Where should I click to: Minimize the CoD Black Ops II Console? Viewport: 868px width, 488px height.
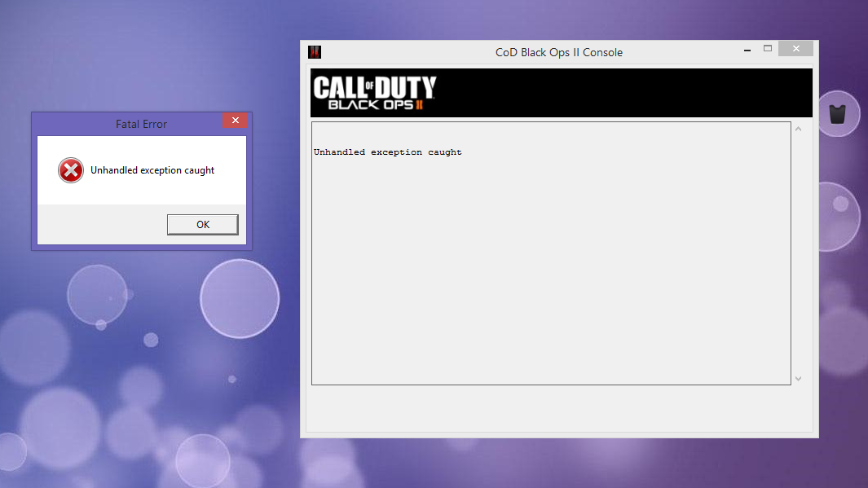[747, 50]
